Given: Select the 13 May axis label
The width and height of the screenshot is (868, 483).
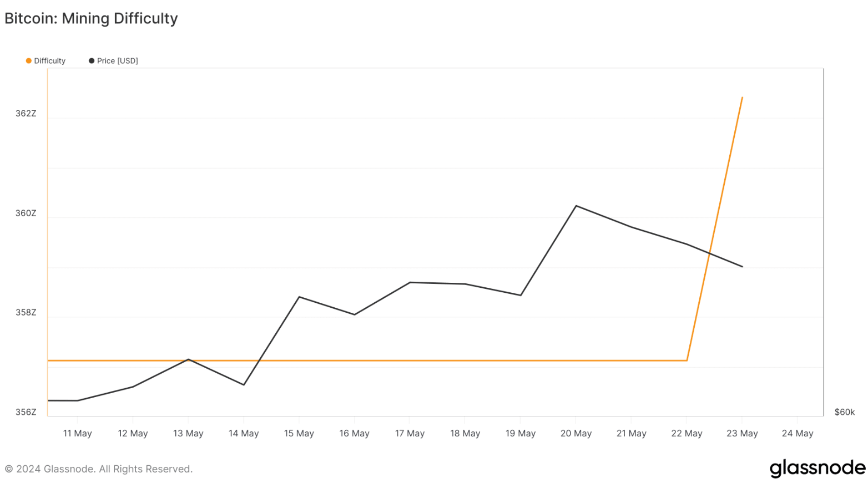Looking at the screenshot, I should click(188, 434).
